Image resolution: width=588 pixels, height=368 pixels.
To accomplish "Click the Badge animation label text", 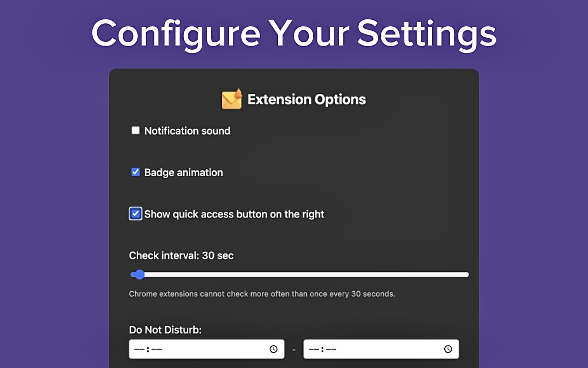I will pos(183,172).
